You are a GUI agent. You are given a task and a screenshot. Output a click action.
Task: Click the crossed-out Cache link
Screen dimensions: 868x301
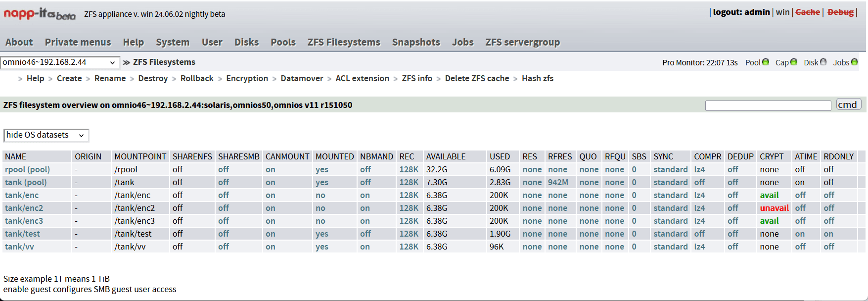pos(808,12)
